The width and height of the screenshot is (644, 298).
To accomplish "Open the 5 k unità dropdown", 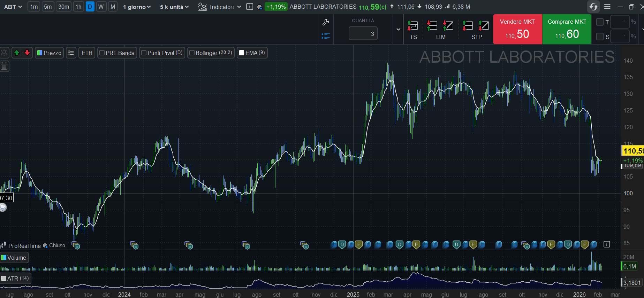I will pyautogui.click(x=174, y=7).
